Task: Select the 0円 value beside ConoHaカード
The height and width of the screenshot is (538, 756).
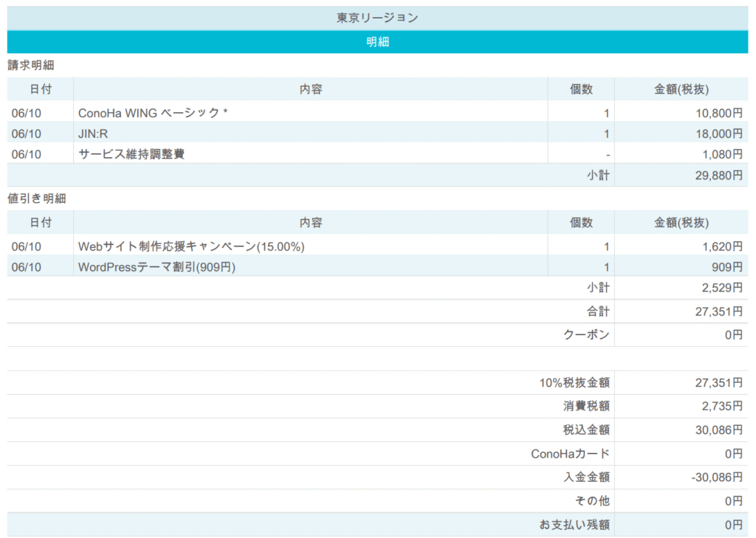Action: coord(734,454)
